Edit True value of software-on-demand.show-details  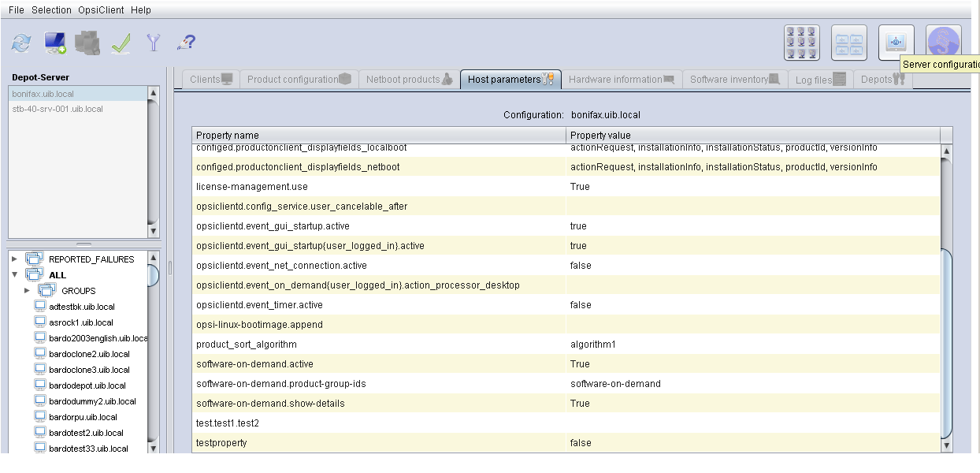(753, 404)
